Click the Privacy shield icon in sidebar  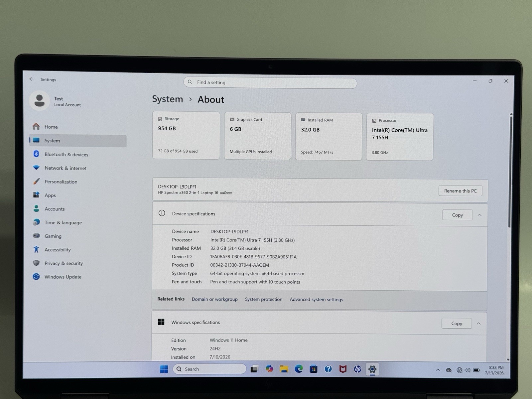coord(36,263)
